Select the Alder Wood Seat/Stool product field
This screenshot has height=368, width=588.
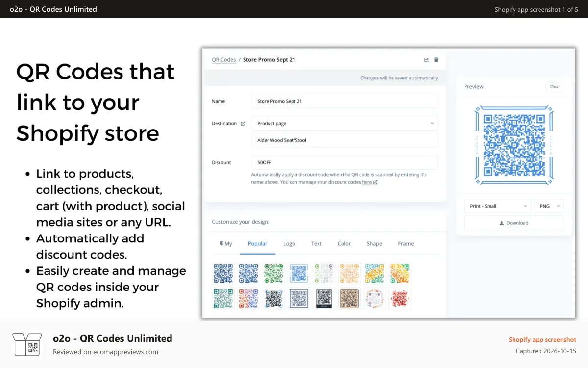click(344, 140)
